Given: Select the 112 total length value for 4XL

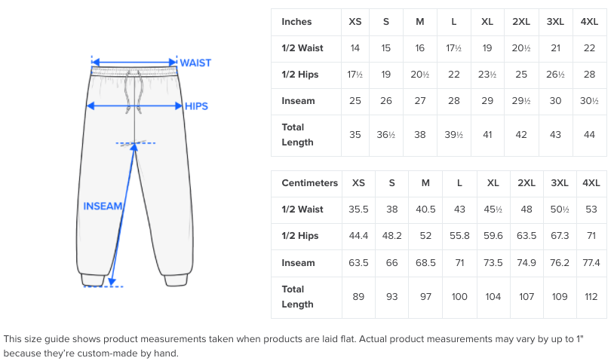Looking at the screenshot, I should [x=591, y=297].
